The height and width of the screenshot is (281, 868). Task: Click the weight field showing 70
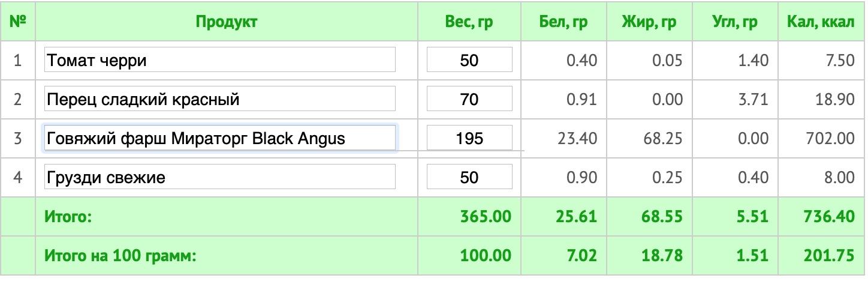coord(469,99)
